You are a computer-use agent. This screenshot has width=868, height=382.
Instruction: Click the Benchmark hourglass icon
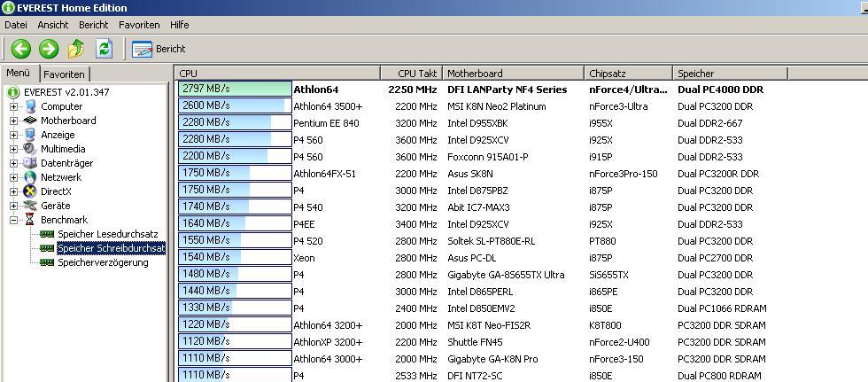(30, 220)
